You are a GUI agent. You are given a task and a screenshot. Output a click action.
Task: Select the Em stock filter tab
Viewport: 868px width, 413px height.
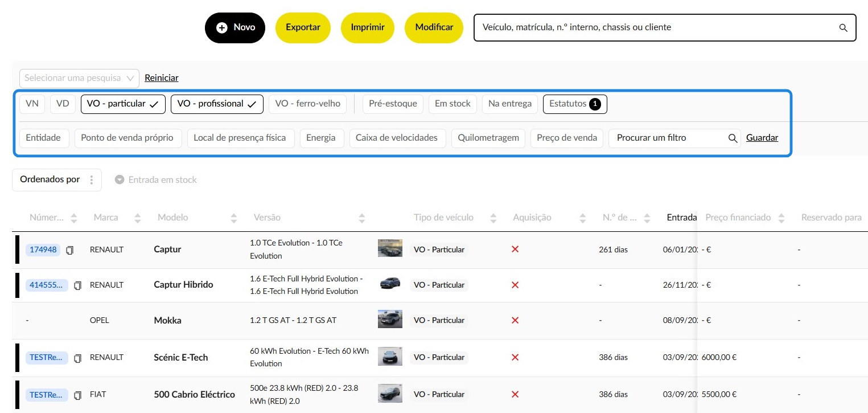coord(452,104)
